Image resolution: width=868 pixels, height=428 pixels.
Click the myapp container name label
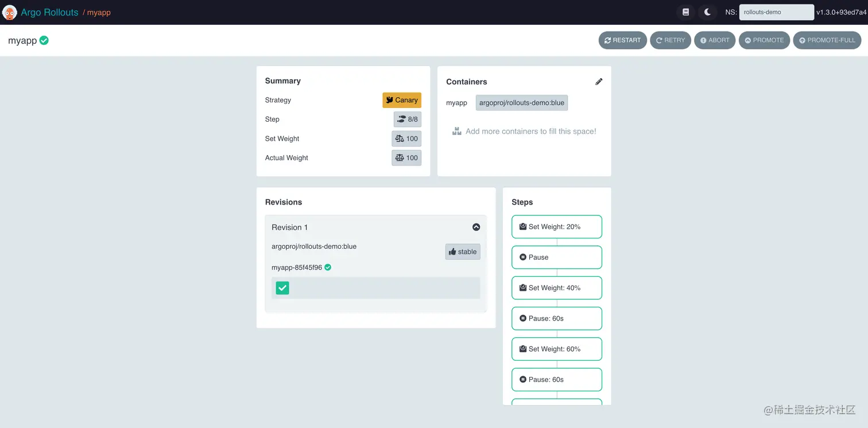point(456,103)
